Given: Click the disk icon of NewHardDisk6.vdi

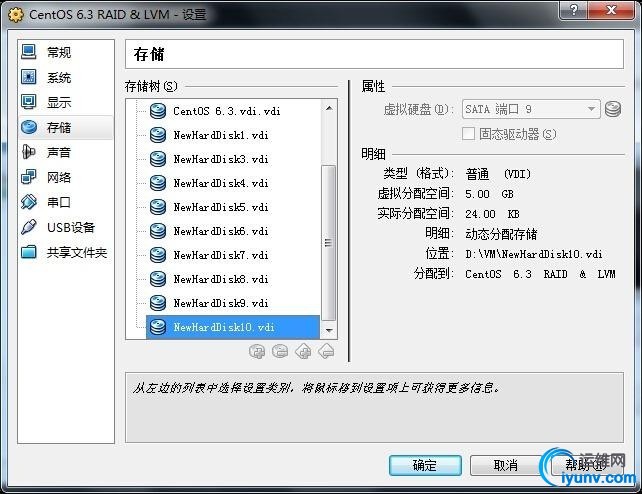Looking at the screenshot, I should (x=158, y=231).
